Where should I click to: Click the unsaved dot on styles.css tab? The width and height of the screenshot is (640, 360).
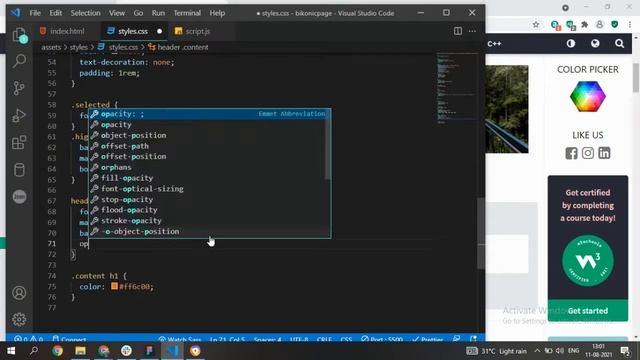pyautogui.click(x=160, y=31)
